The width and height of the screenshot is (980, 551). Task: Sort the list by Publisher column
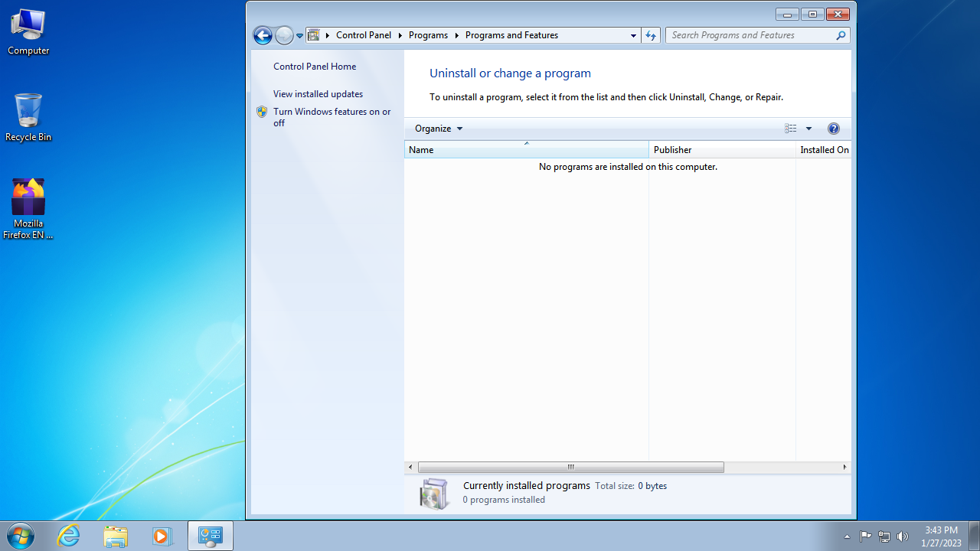coord(722,150)
